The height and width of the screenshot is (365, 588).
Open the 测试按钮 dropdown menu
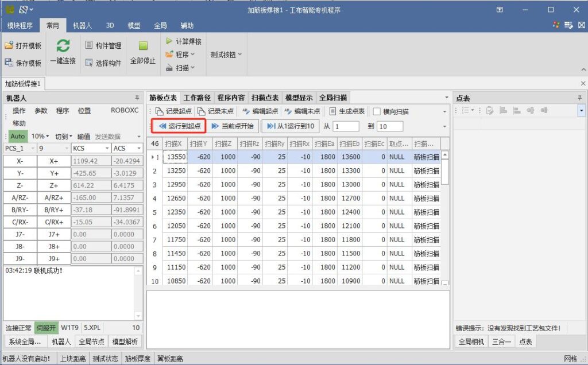click(226, 55)
